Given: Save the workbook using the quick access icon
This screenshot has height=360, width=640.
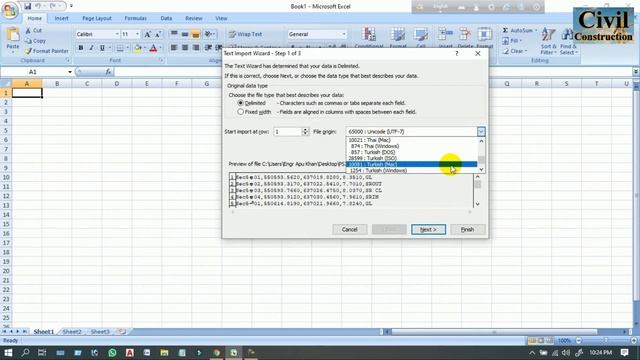Looking at the screenshot, I should [x=27, y=6].
